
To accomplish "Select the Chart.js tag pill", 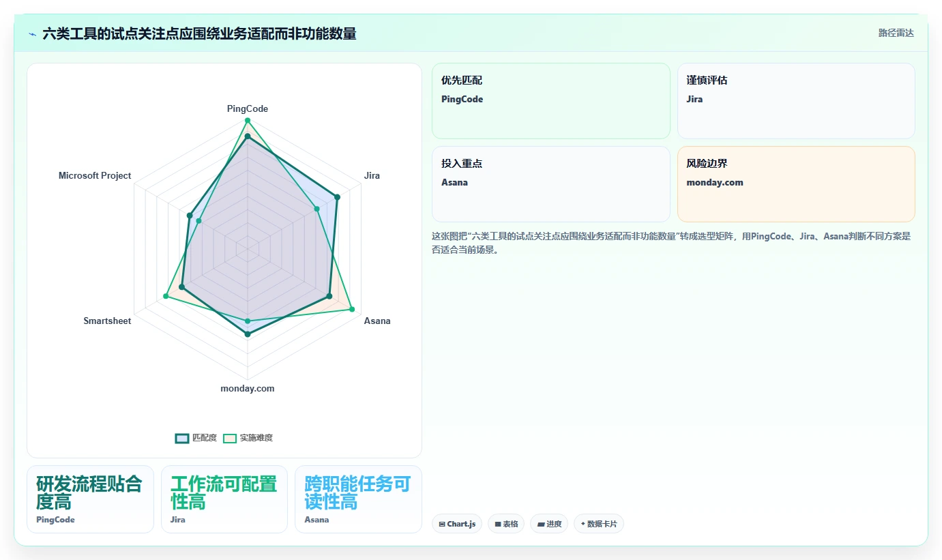I will [457, 524].
